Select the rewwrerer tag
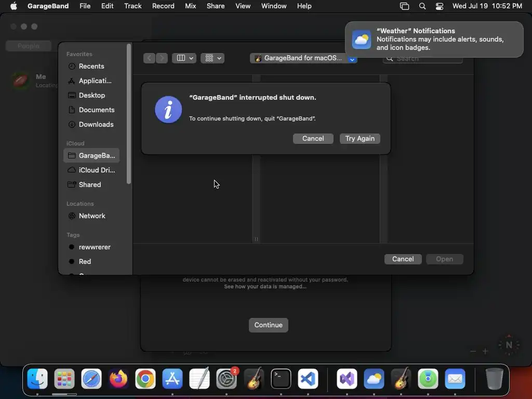This screenshot has width=532, height=399. [91, 247]
